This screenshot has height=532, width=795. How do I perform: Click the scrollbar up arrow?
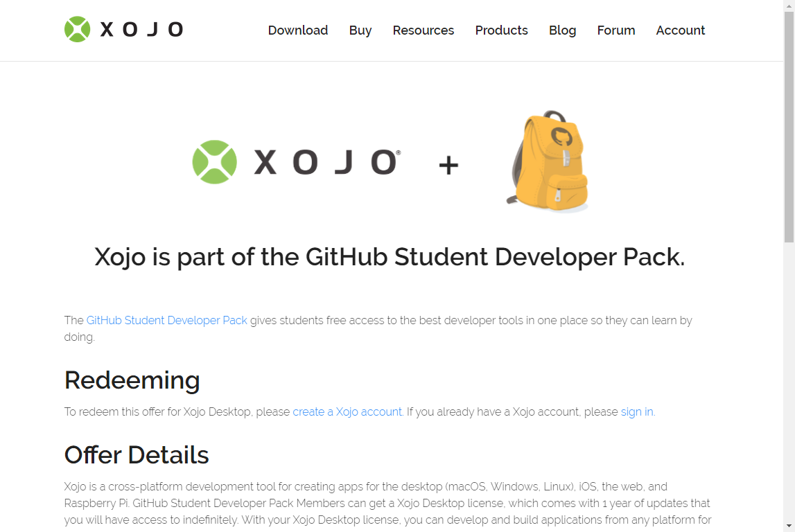tap(789, 5)
